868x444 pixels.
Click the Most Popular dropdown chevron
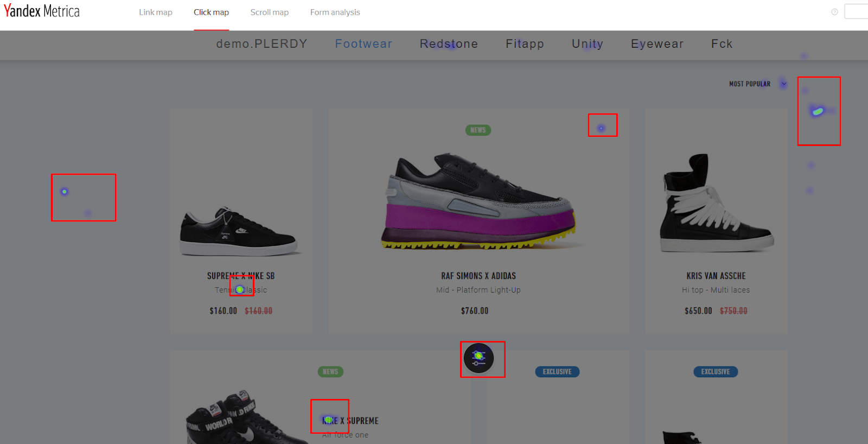click(783, 84)
